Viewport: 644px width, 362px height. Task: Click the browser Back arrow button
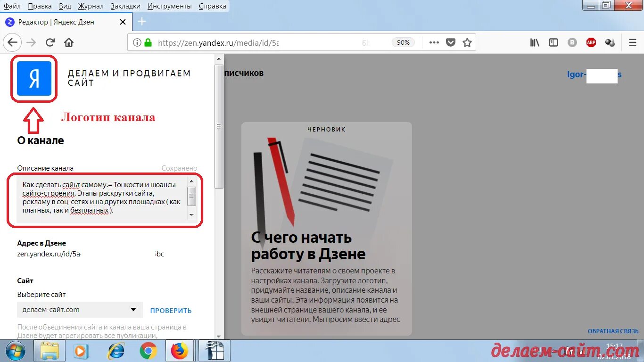(12, 42)
